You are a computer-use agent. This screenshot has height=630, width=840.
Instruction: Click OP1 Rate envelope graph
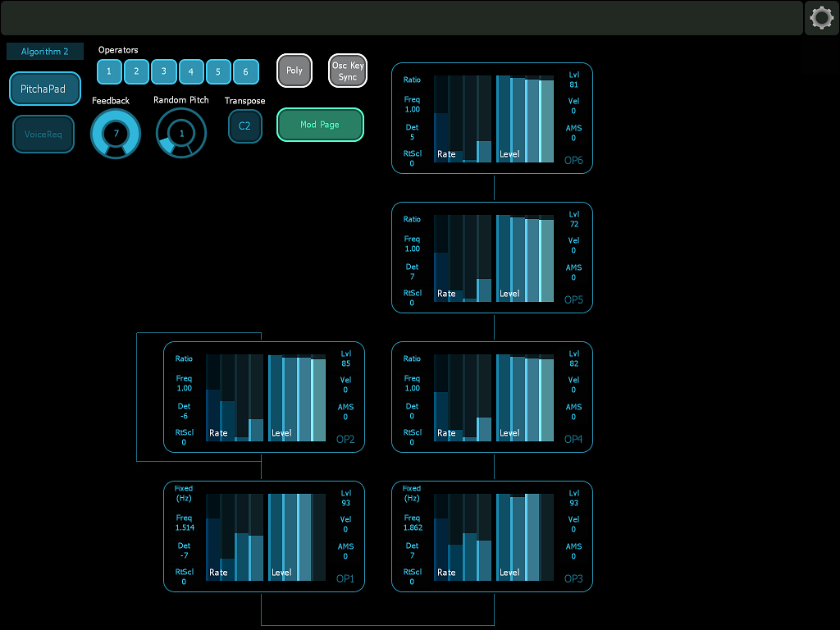coord(234,537)
